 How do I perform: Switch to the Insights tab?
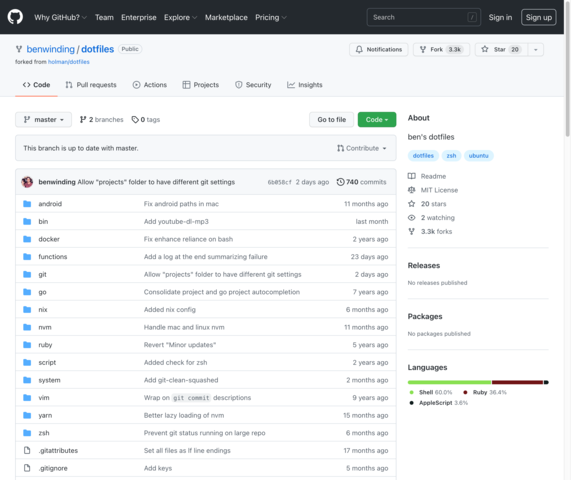pyautogui.click(x=305, y=85)
